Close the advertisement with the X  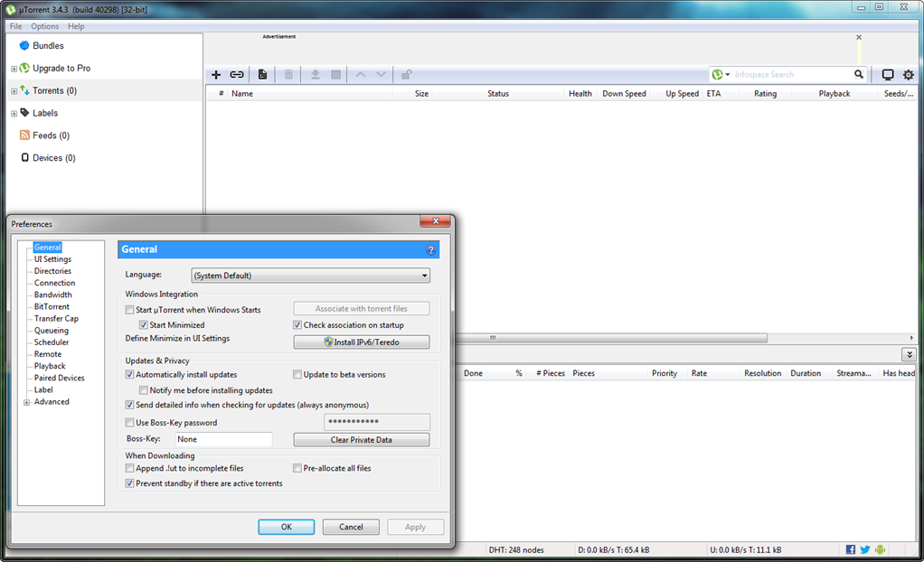pyautogui.click(x=859, y=37)
